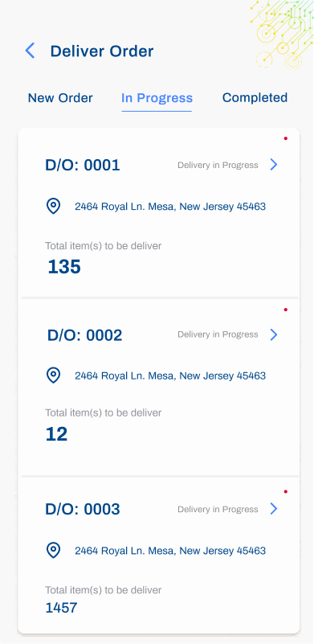Open the D/O: 0003 order title
Screen dimensions: 314x644
83,509
